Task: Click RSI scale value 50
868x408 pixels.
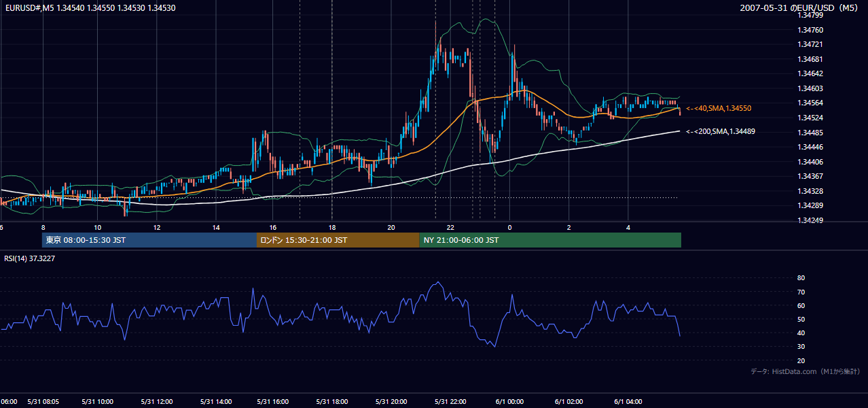Action: tap(801, 319)
